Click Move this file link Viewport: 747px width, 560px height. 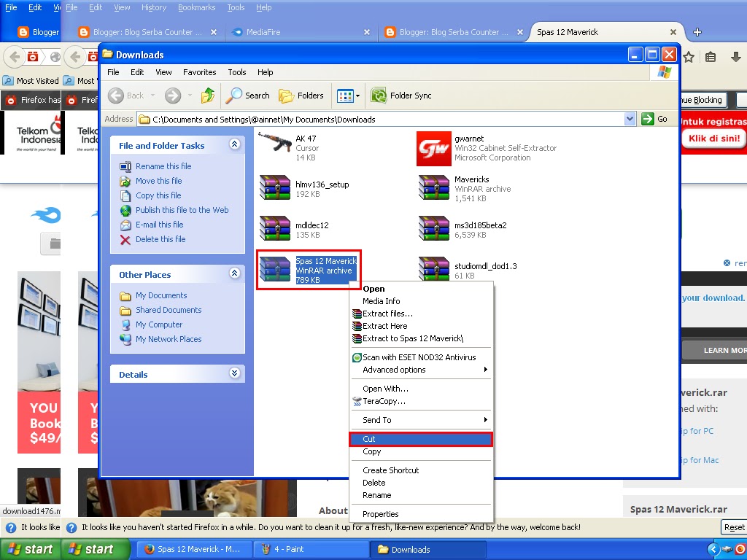coord(158,181)
